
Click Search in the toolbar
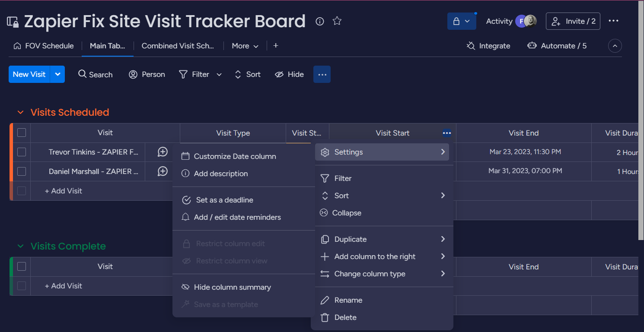(x=96, y=74)
